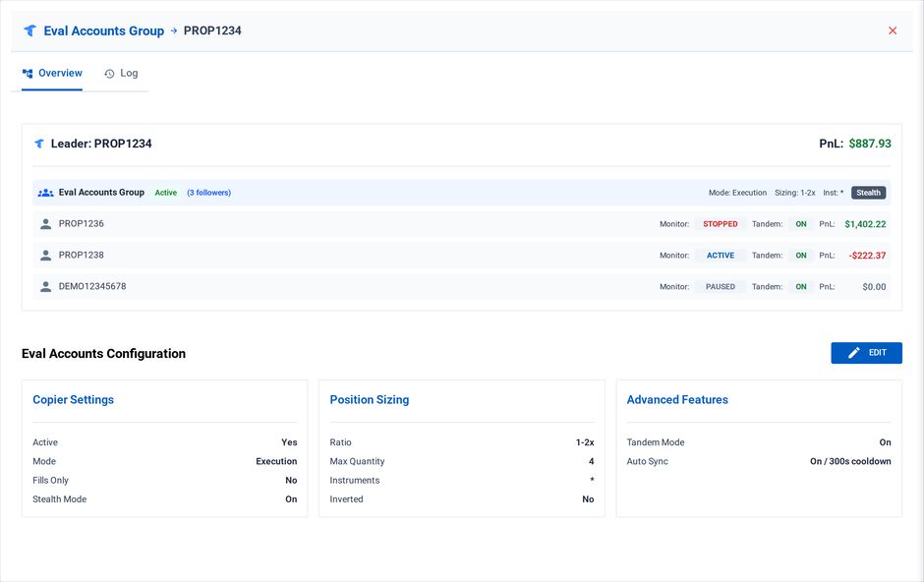The width and height of the screenshot is (924, 582).
Task: Click the bird logo beside Eval Accounts Group breadcrumb
Action: pos(30,30)
